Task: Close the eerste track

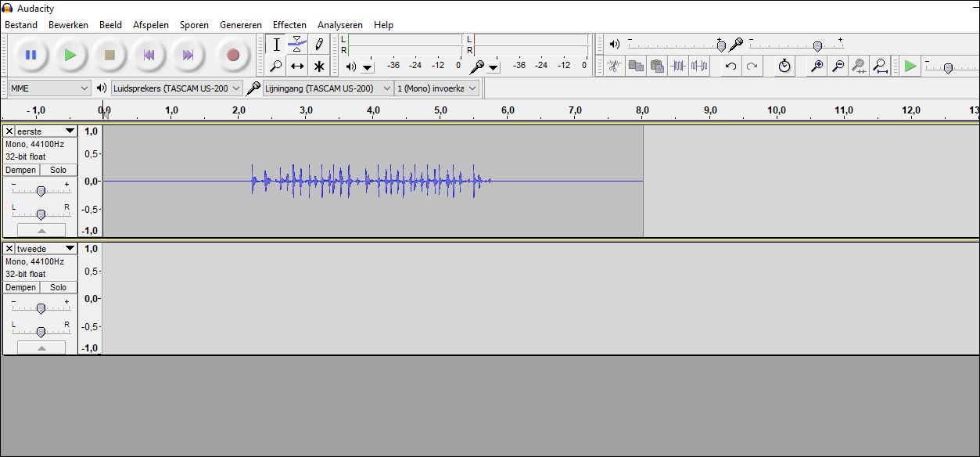Action: coord(9,131)
